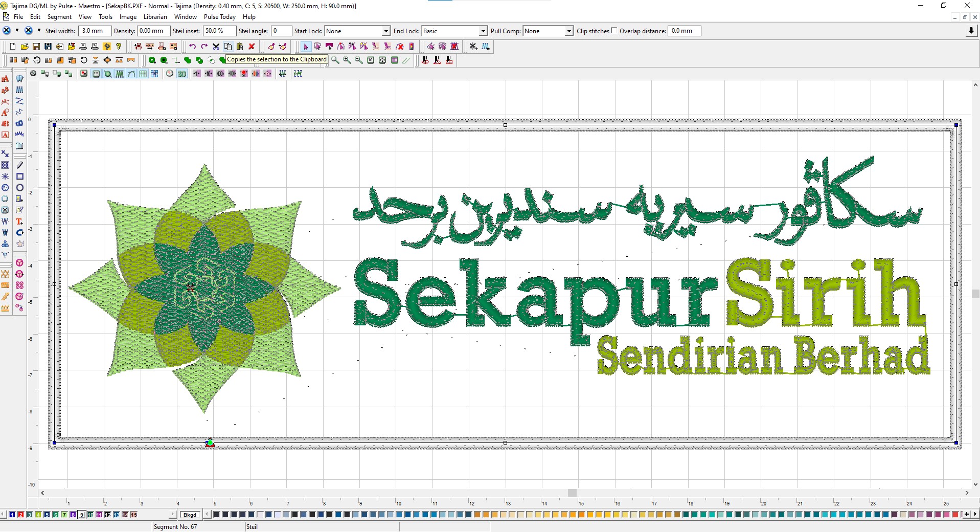Screen dimensions: 980x532
Task: Click the canvas horizontal scrollbar right arrow
Action: (967, 493)
